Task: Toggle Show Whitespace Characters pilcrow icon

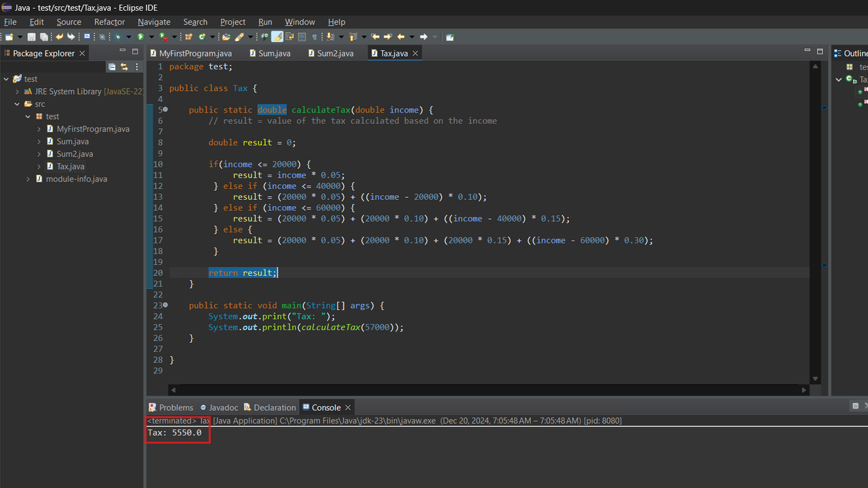Action: 314,37
